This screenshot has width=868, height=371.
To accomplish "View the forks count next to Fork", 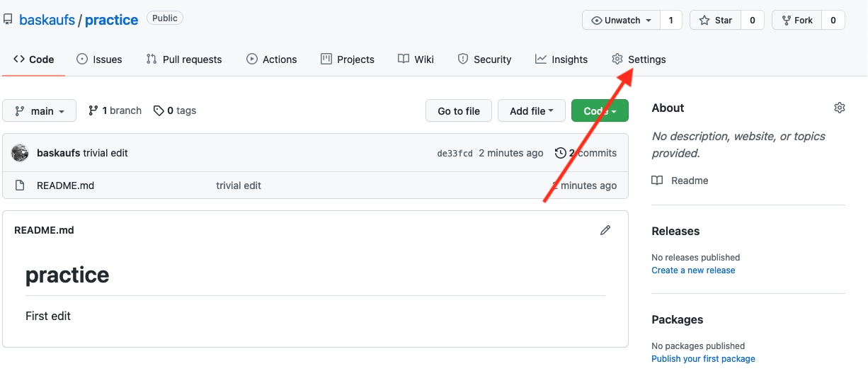I will click(x=833, y=21).
